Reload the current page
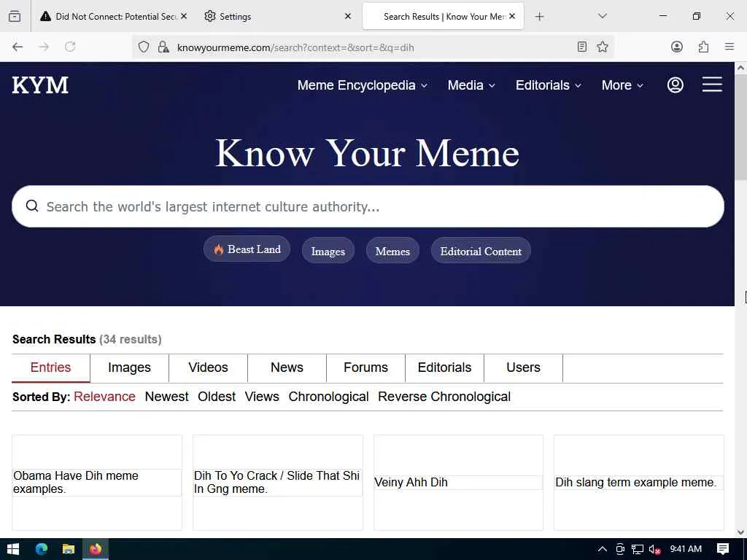Screen dimensions: 747x560 pos(70,47)
